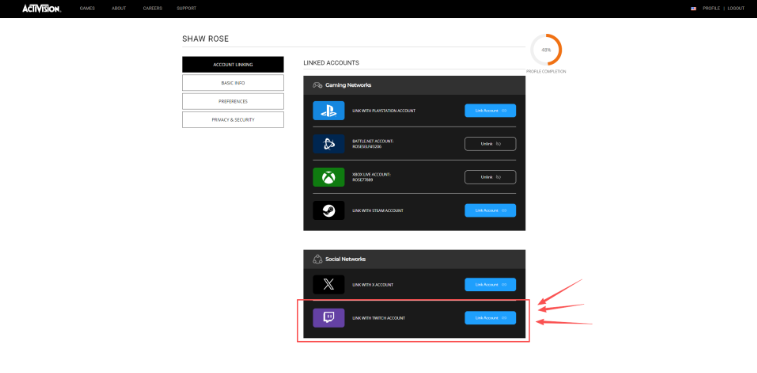Link the Twitch account

pos(490,318)
